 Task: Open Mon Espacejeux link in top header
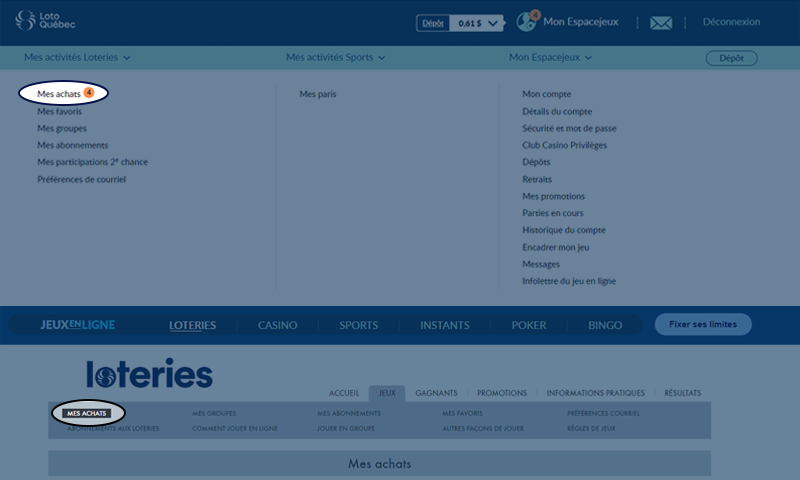pos(581,21)
